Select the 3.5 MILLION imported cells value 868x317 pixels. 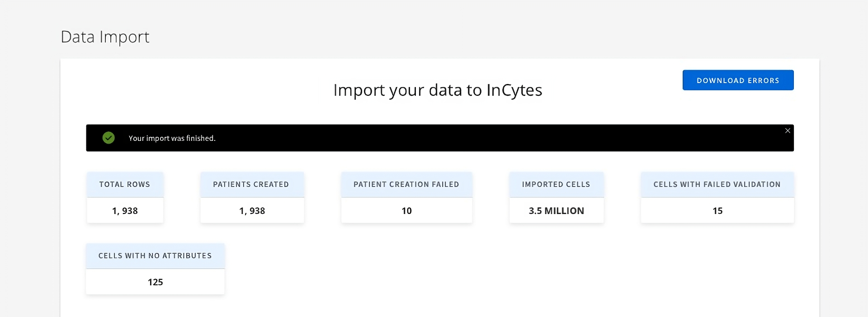click(x=556, y=210)
